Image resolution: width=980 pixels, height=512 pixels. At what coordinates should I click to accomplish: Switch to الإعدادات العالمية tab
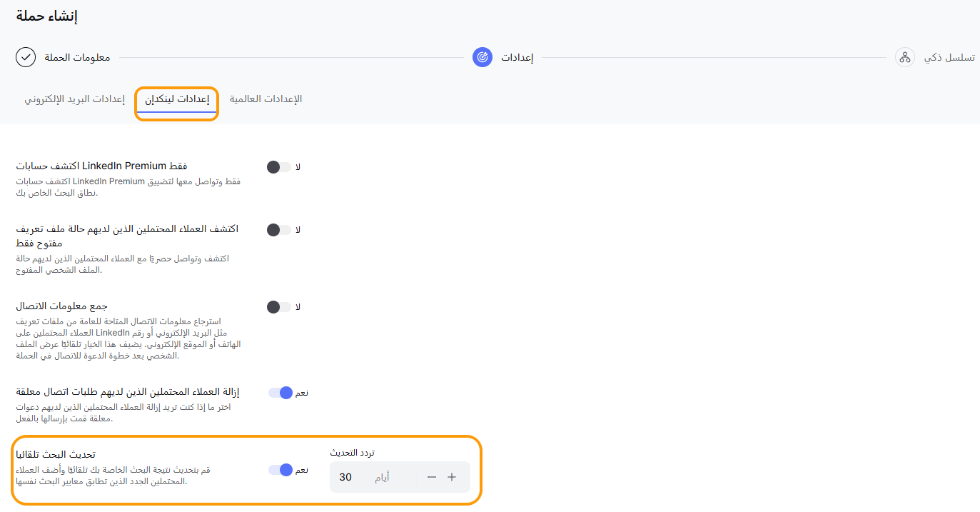coord(266,99)
